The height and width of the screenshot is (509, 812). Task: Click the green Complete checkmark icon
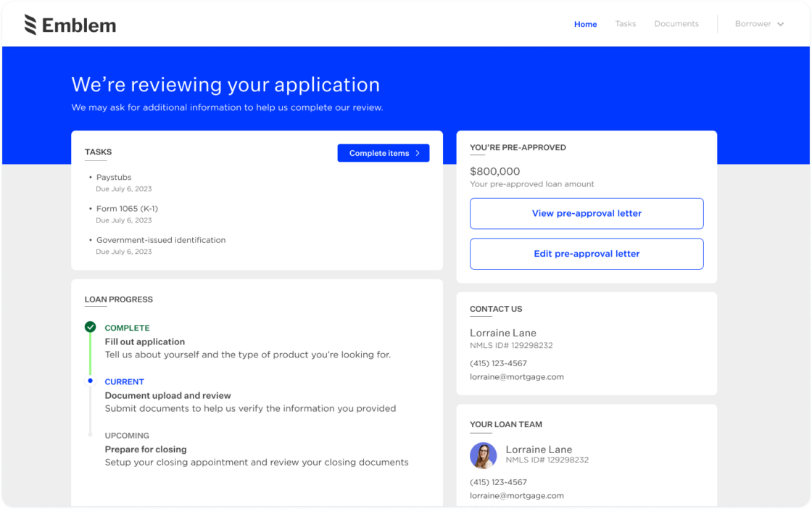pyautogui.click(x=90, y=327)
